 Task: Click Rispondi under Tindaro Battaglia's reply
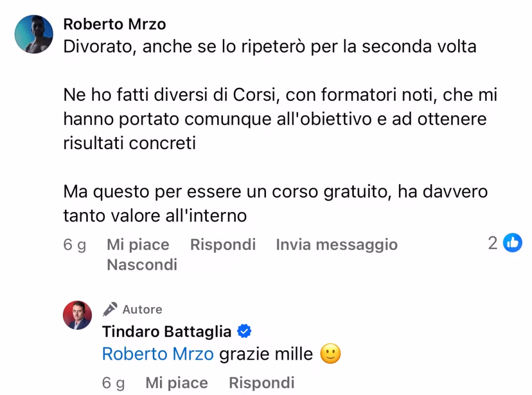tap(262, 383)
